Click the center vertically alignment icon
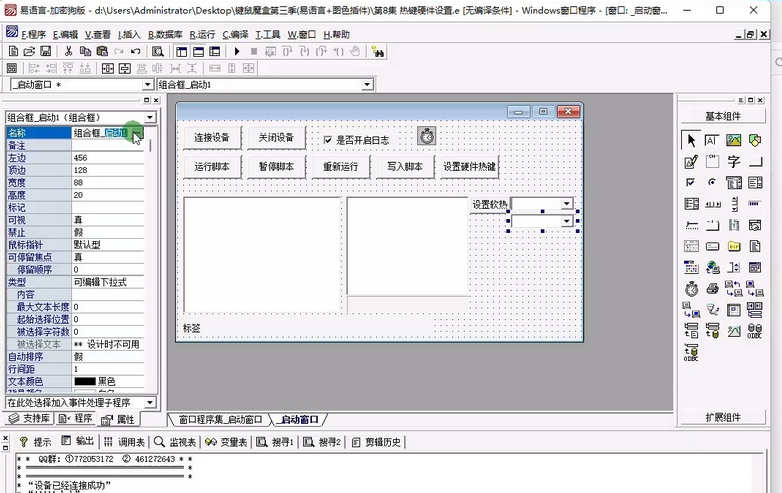 click(x=125, y=68)
